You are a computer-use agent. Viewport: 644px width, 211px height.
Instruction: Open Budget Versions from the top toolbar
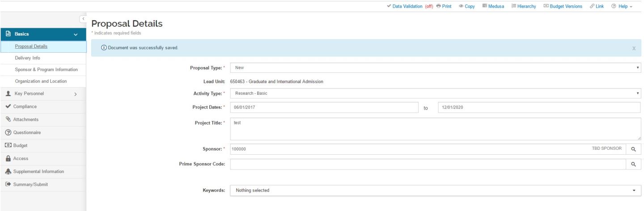point(563,5)
